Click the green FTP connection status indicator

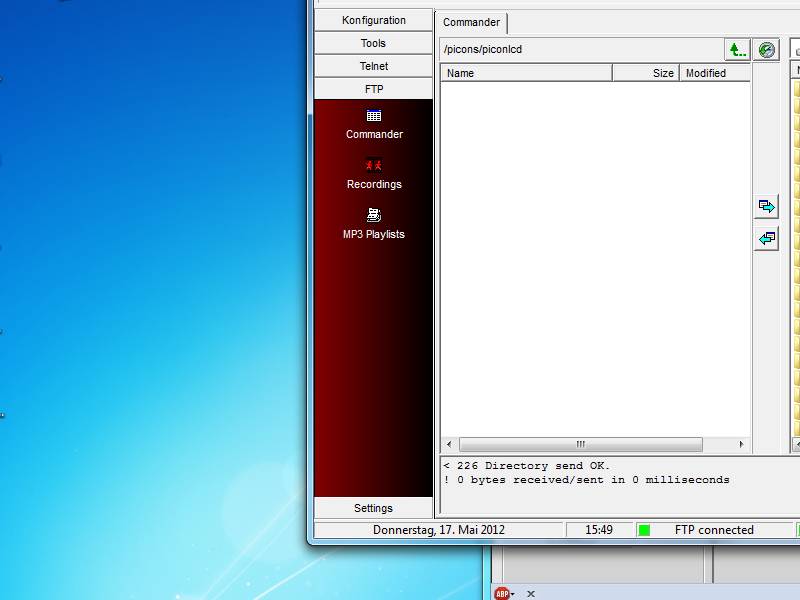pos(644,530)
